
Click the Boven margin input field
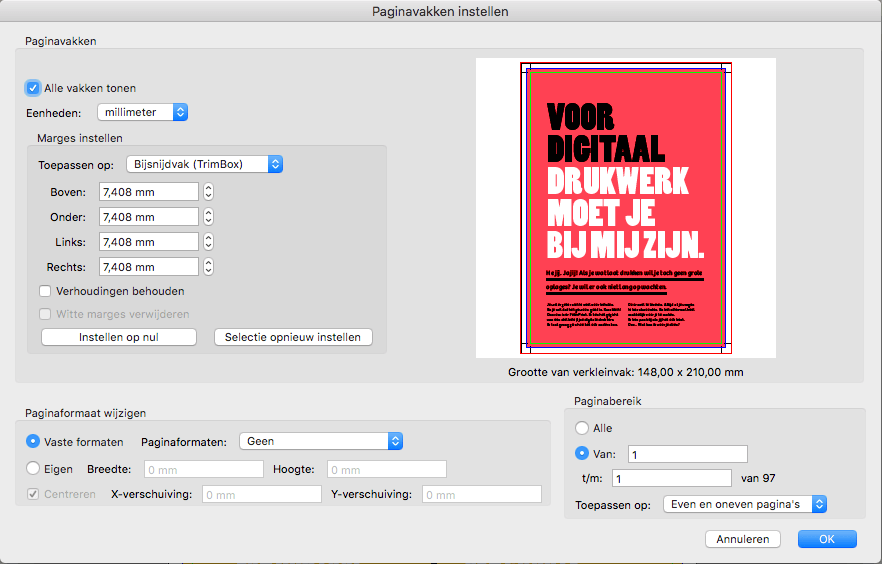(x=149, y=192)
